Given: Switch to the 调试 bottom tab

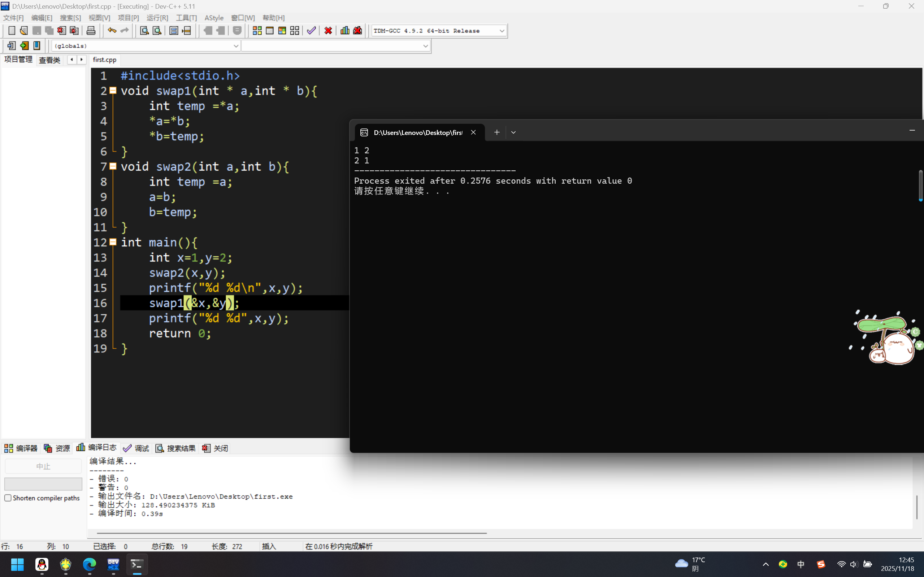Looking at the screenshot, I should click(136, 448).
